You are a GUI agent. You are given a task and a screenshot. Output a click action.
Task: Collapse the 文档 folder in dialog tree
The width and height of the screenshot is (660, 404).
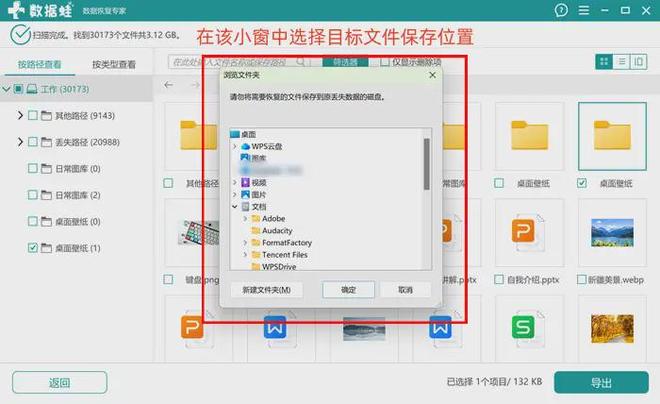[x=234, y=207]
